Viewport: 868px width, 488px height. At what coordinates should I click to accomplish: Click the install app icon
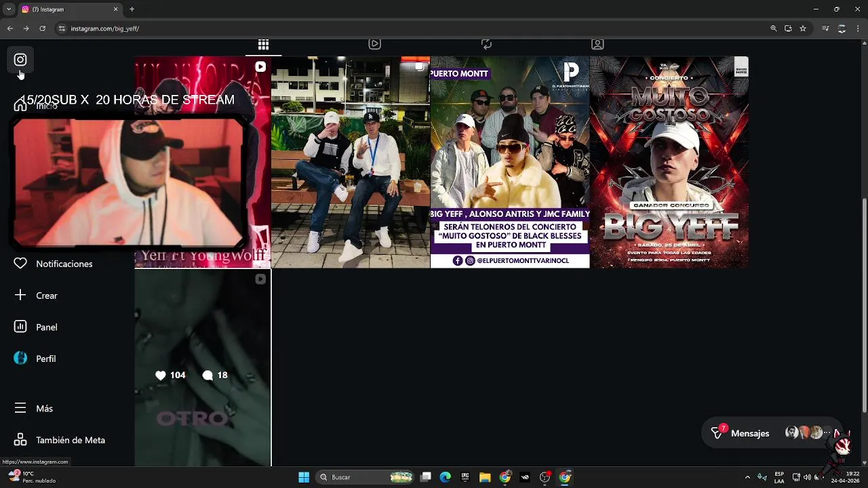click(x=788, y=28)
